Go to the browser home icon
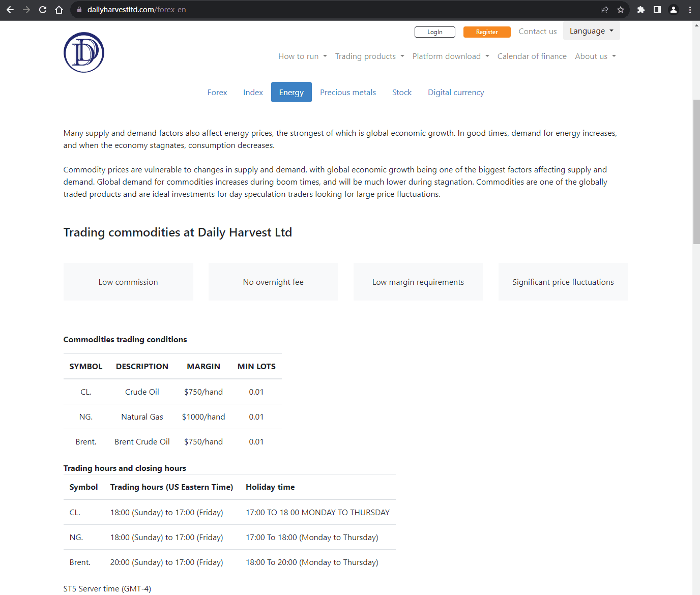 click(x=59, y=10)
